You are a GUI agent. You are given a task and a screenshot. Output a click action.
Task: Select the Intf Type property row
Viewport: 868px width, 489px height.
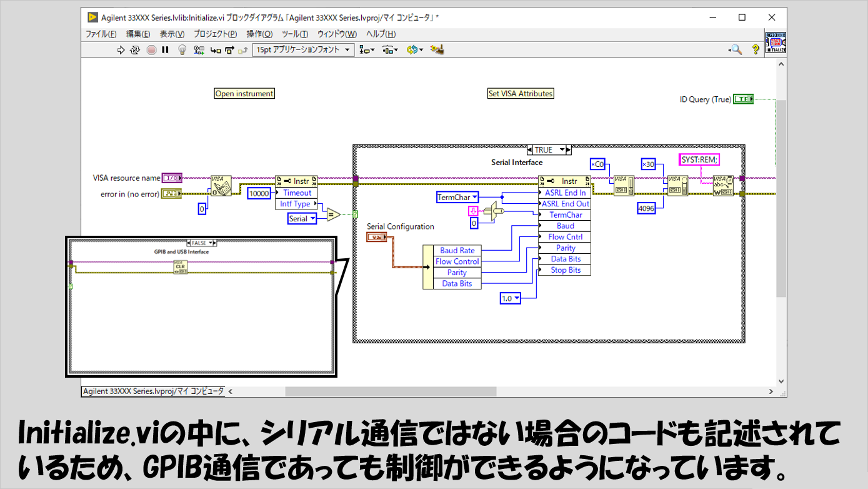click(297, 204)
